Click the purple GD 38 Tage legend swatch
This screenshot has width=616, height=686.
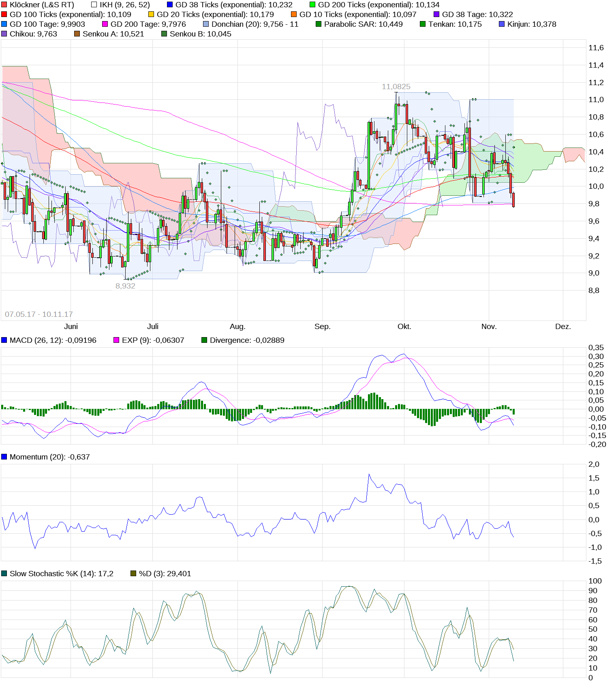pyautogui.click(x=436, y=15)
